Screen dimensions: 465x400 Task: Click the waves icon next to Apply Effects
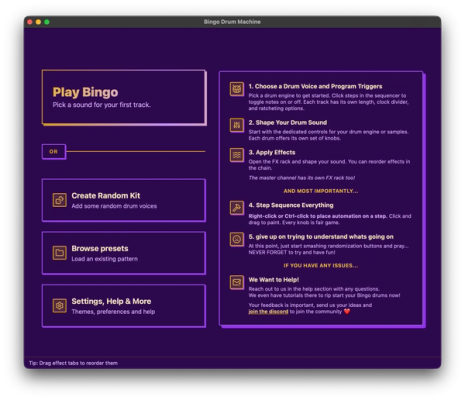[x=237, y=155]
